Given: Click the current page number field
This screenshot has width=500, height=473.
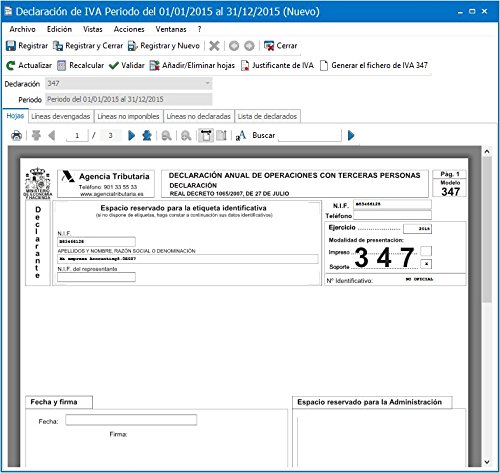Looking at the screenshot, I should (77, 135).
